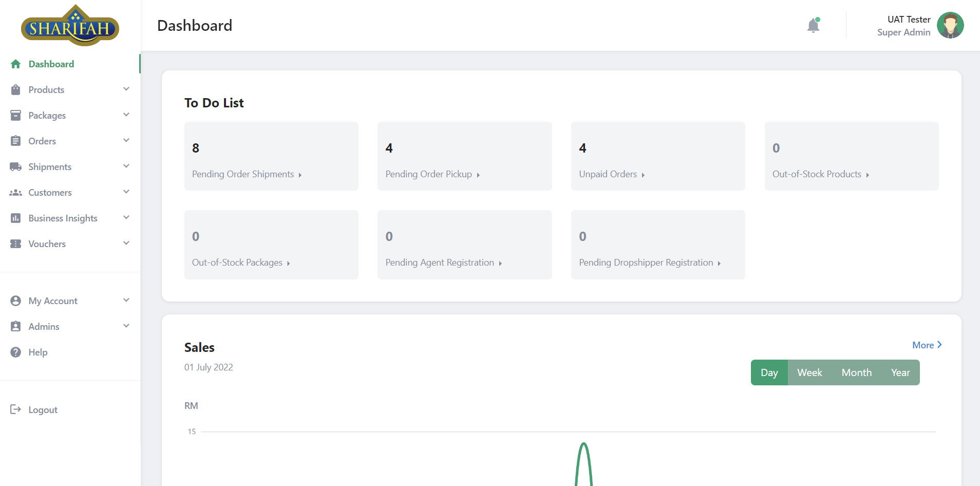Open the Shipments sidebar item
This screenshot has width=980, height=486.
70,167
